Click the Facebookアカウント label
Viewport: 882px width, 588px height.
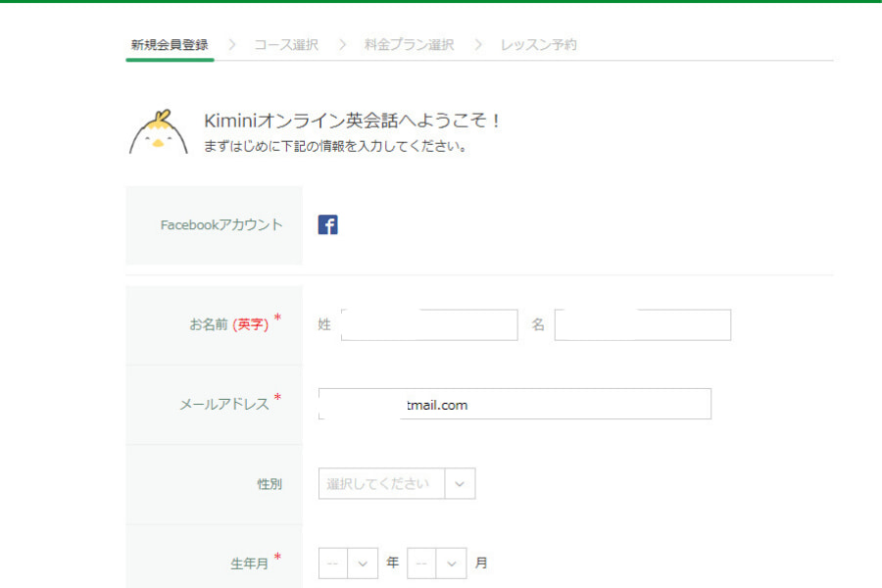point(221,225)
